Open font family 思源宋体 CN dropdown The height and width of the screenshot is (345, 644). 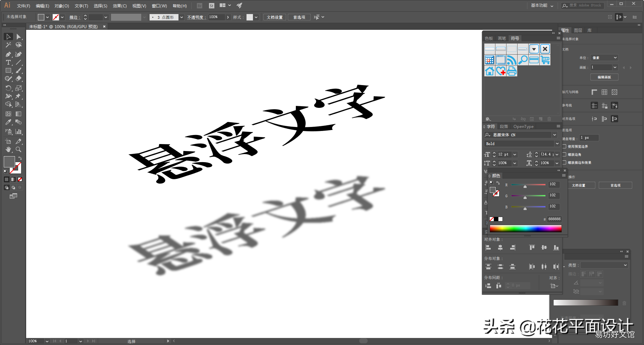pos(555,135)
